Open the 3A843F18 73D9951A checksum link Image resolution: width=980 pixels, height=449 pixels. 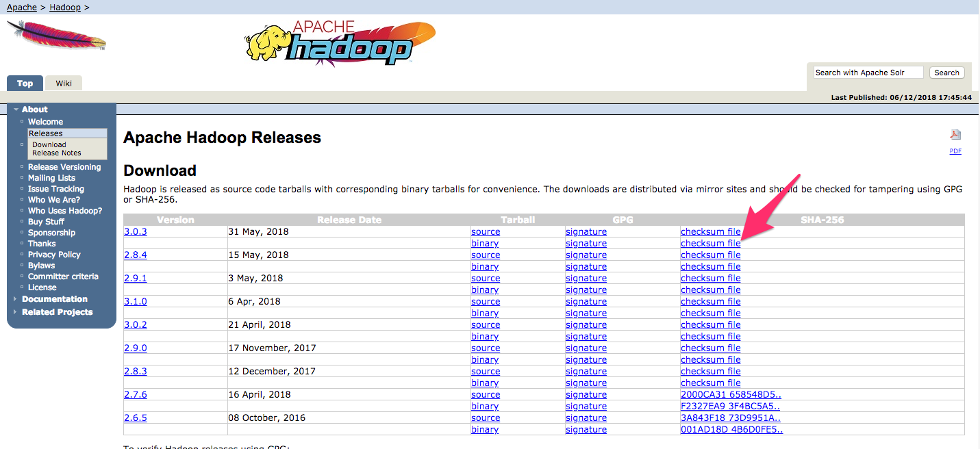point(731,418)
